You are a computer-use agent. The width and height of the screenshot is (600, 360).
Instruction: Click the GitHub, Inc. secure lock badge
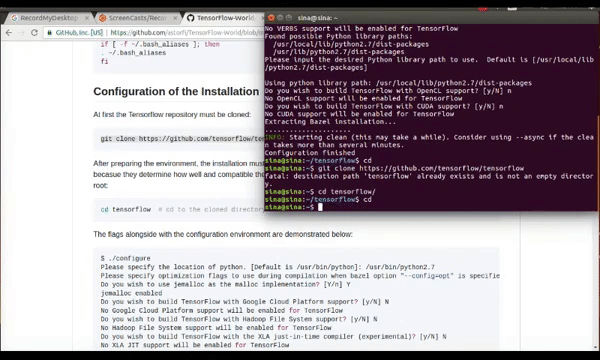[75, 33]
